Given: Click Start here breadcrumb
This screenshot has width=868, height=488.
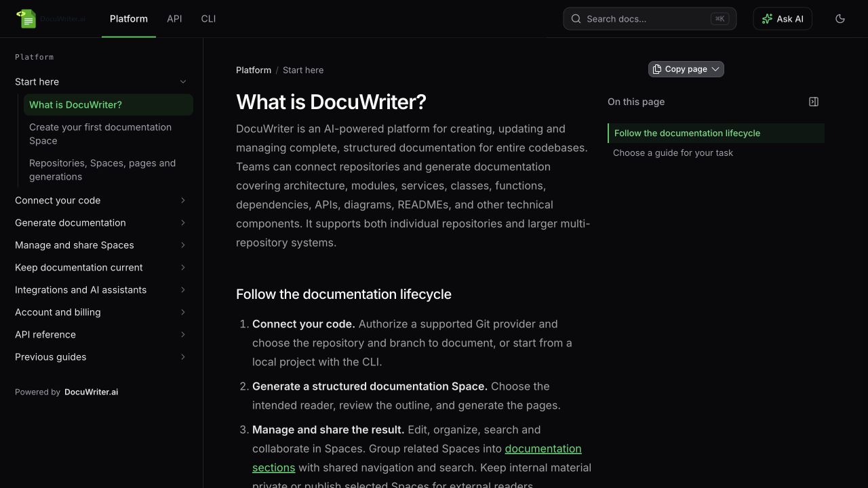Looking at the screenshot, I should (x=303, y=70).
